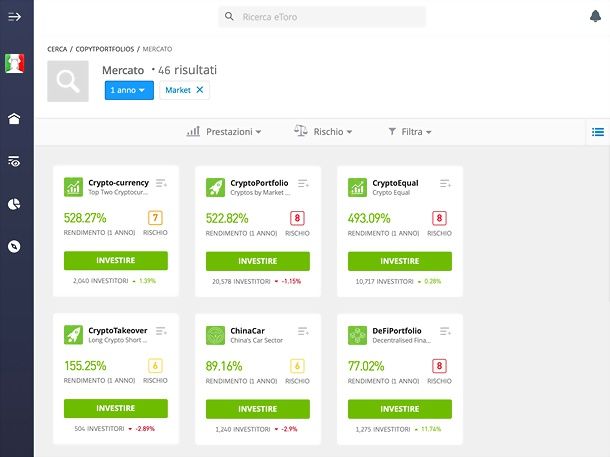Image resolution: width=610 pixels, height=457 pixels.
Task: Click the DeFiPortfolio logo icon
Action: pos(358,335)
